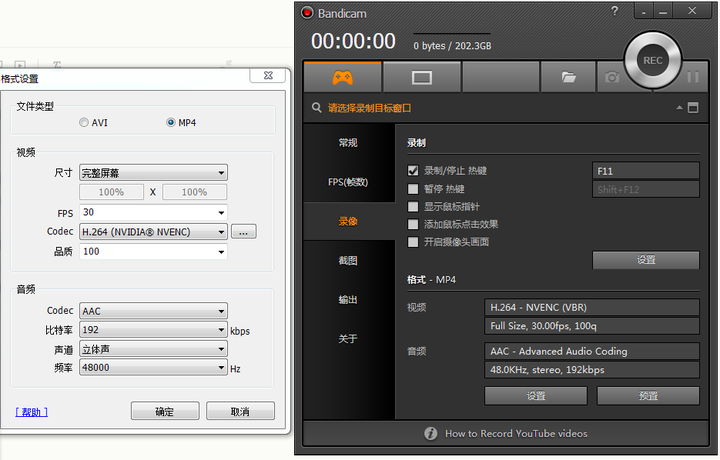
Task: Click the H.264 - NVENC (VBR) info box
Action: coord(592,307)
